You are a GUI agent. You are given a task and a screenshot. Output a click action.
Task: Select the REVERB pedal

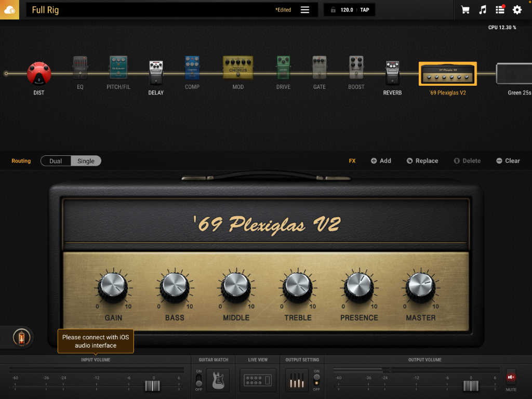[x=393, y=73]
